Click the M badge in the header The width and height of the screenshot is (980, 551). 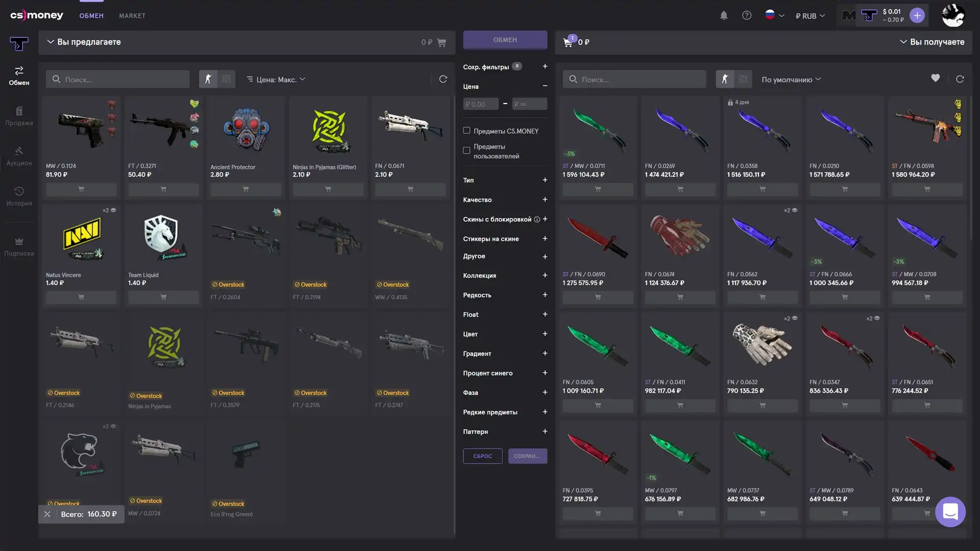[848, 16]
